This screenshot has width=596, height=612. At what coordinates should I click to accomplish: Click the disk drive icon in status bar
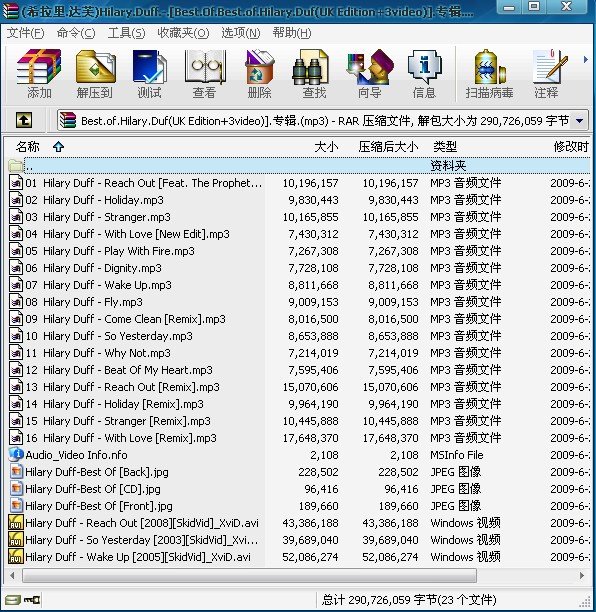(13, 600)
